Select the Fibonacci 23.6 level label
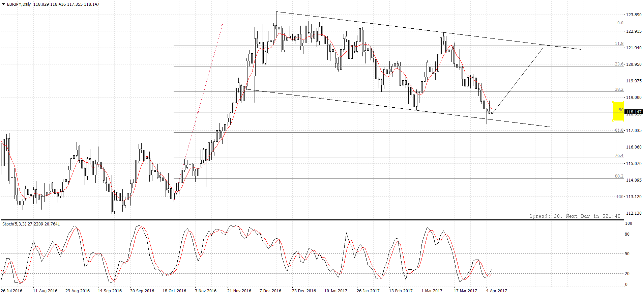Image resolution: width=644 pixels, height=295 pixels. coord(619,64)
